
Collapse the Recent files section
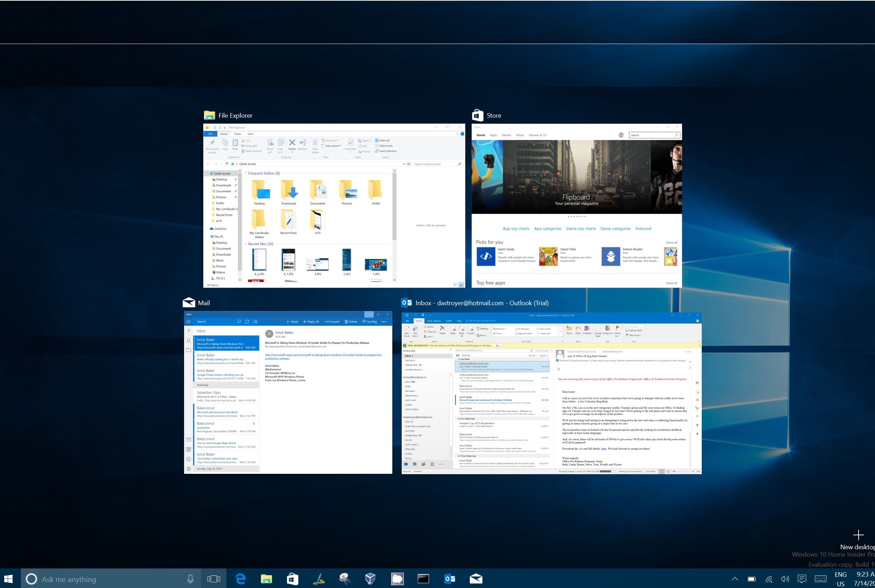246,244
